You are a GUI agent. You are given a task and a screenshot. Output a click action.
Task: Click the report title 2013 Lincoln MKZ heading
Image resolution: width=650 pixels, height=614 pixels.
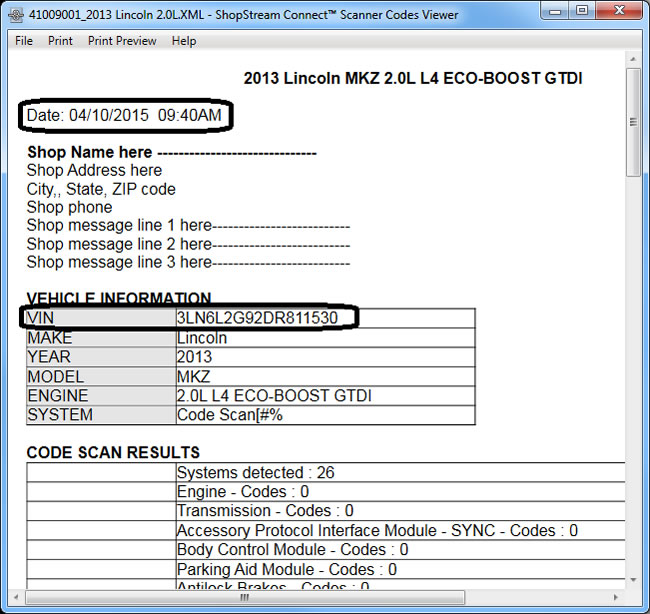pos(413,79)
